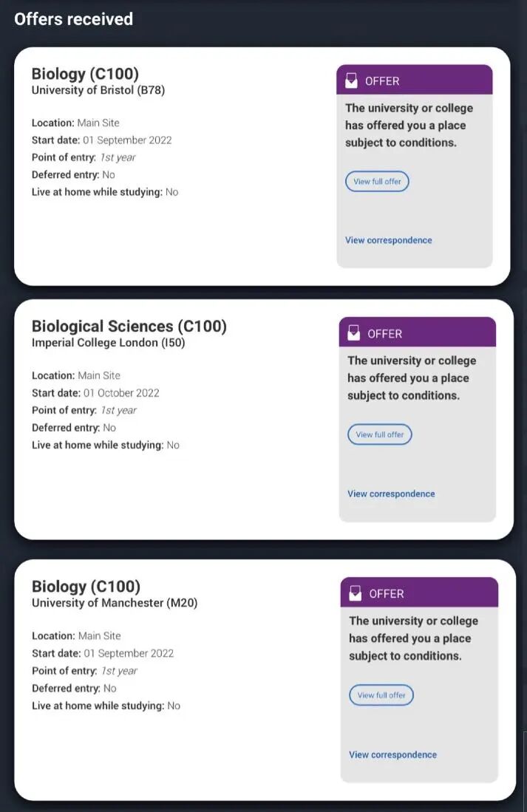
Task: Click the offer icon on the Manchester card
Action: point(356,593)
